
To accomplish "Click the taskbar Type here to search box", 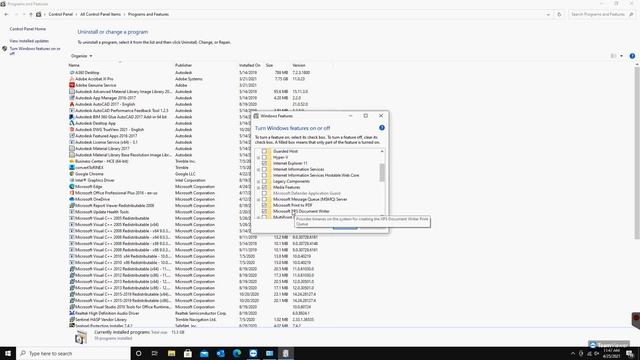I will tap(73, 353).
